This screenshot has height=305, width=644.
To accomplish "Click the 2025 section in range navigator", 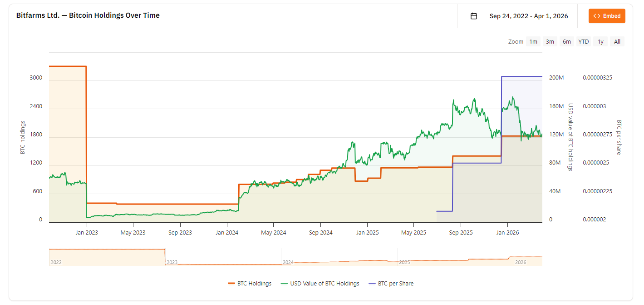I will 455,257.
